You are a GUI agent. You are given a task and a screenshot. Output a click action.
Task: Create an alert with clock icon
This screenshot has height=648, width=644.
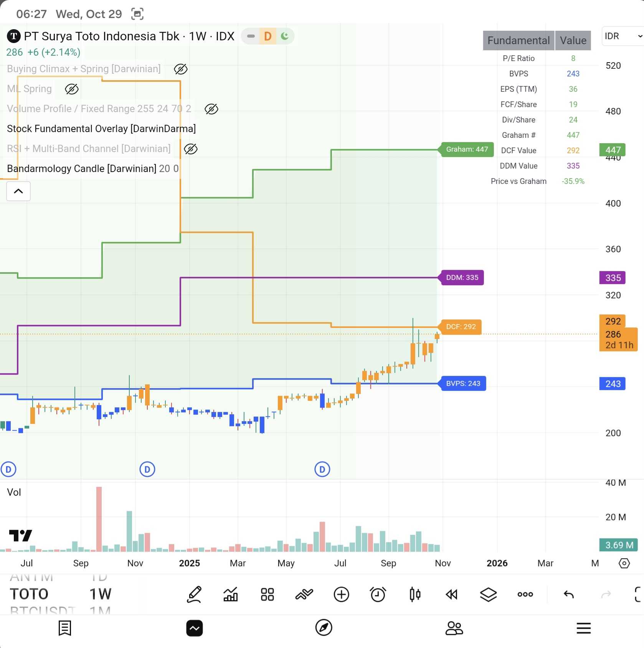pos(378,594)
